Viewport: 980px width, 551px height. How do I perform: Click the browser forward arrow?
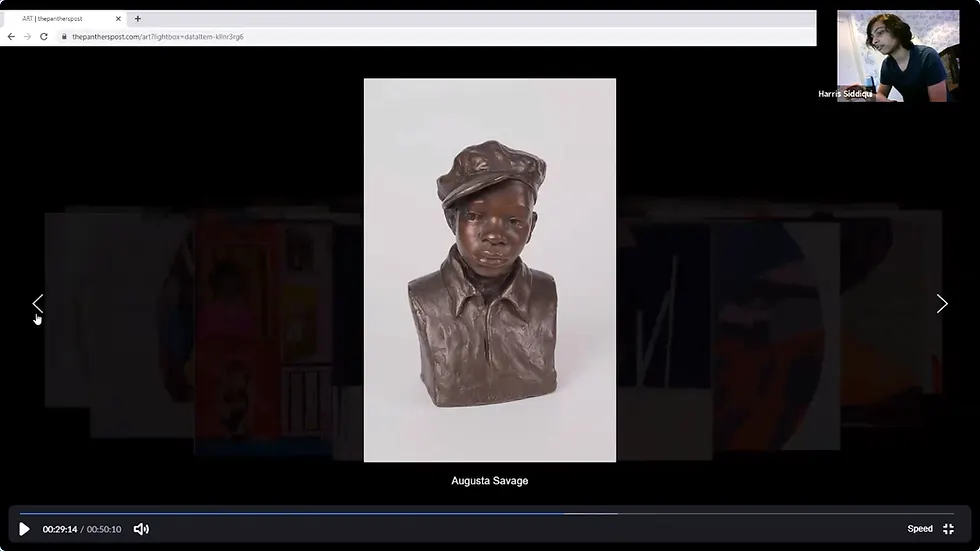[27, 37]
